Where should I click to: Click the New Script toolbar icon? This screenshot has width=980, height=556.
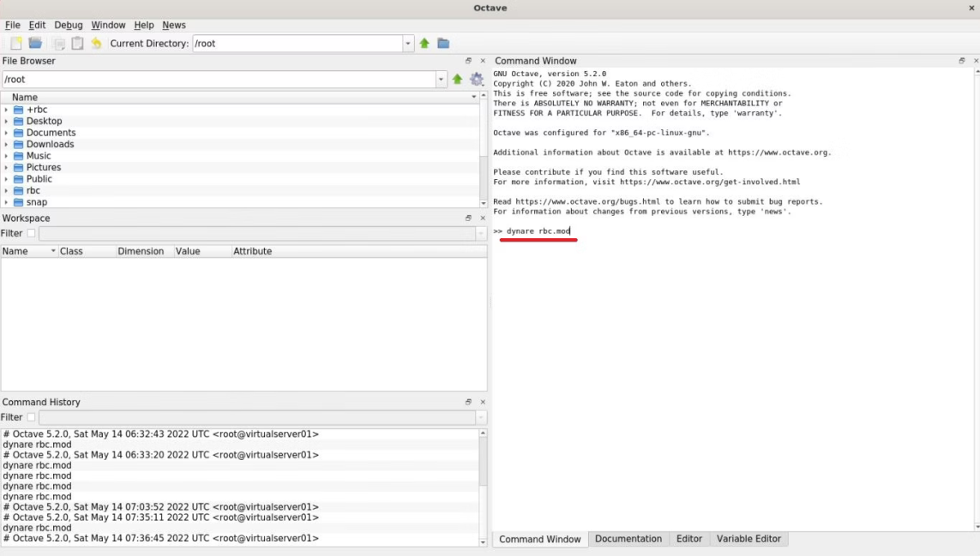[x=16, y=43]
